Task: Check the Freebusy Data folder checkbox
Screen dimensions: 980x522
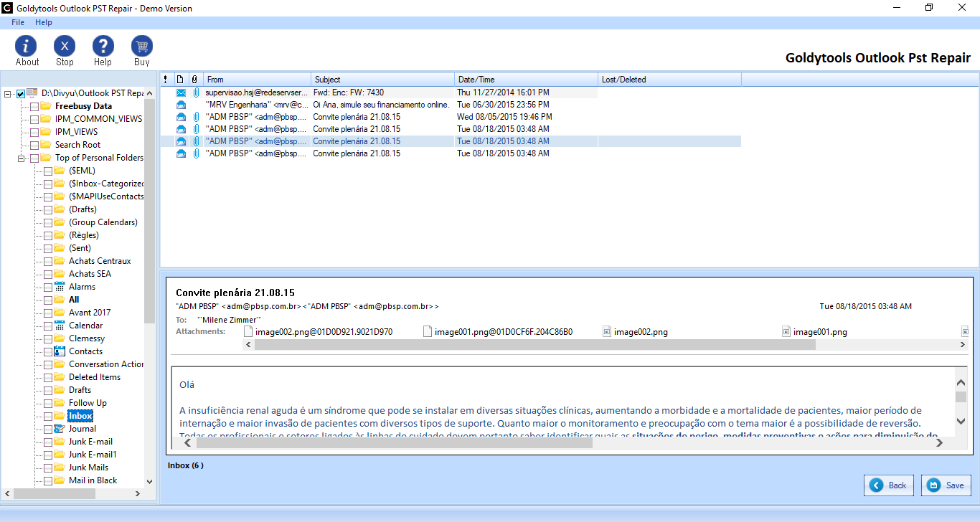Action: [34, 107]
